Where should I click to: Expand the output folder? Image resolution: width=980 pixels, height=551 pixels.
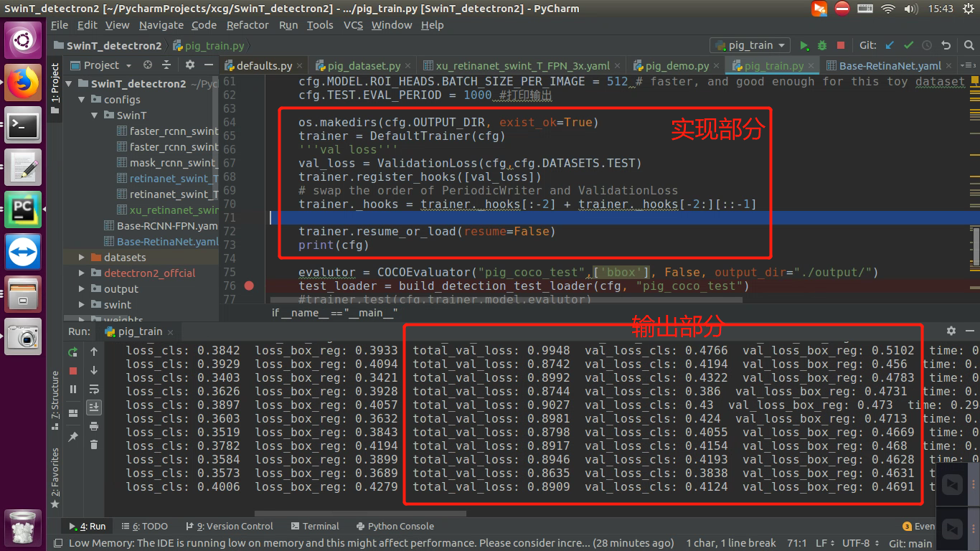83,289
